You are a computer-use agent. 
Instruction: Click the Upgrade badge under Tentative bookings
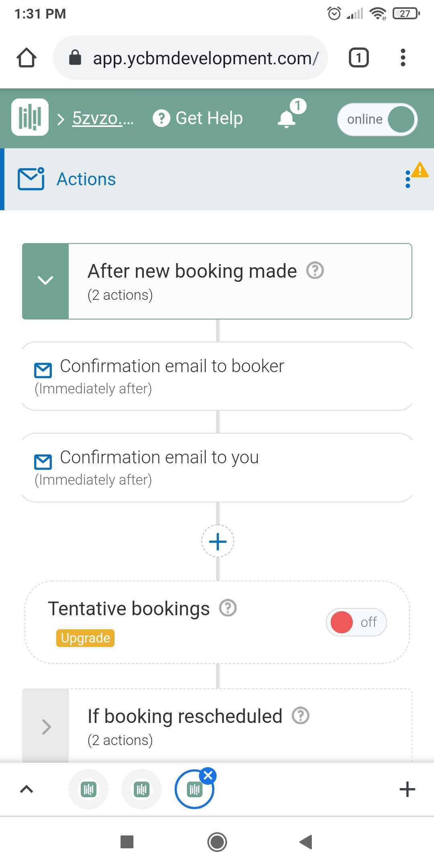pyautogui.click(x=85, y=638)
